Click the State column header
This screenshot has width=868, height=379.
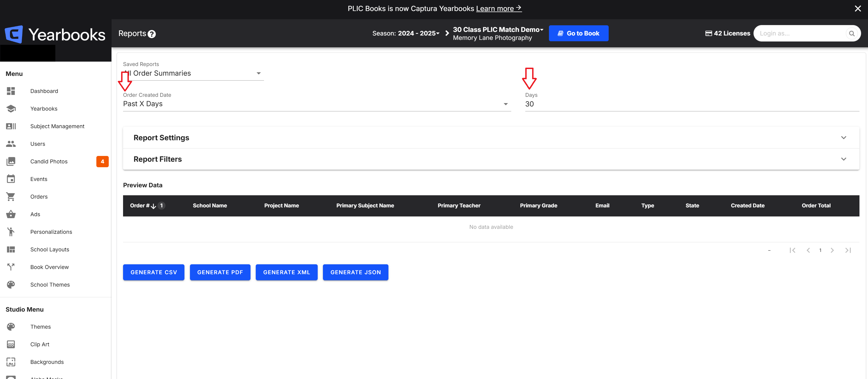pyautogui.click(x=692, y=206)
